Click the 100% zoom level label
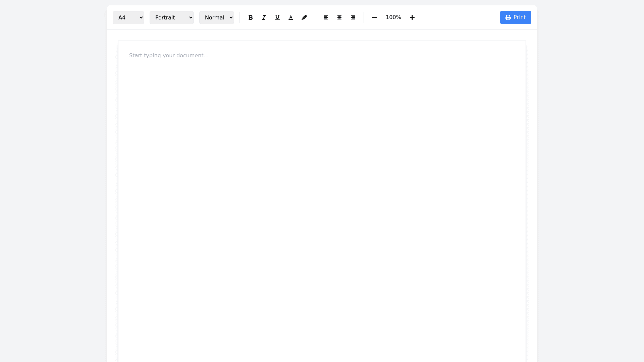This screenshot has width=644, height=362. [393, 17]
